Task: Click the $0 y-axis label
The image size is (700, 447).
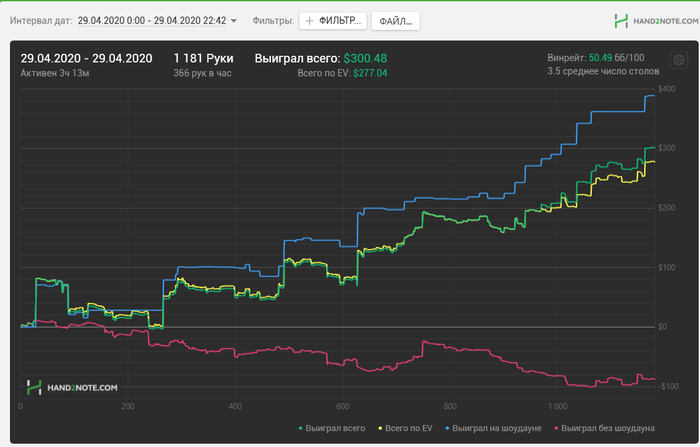Action: pos(662,327)
